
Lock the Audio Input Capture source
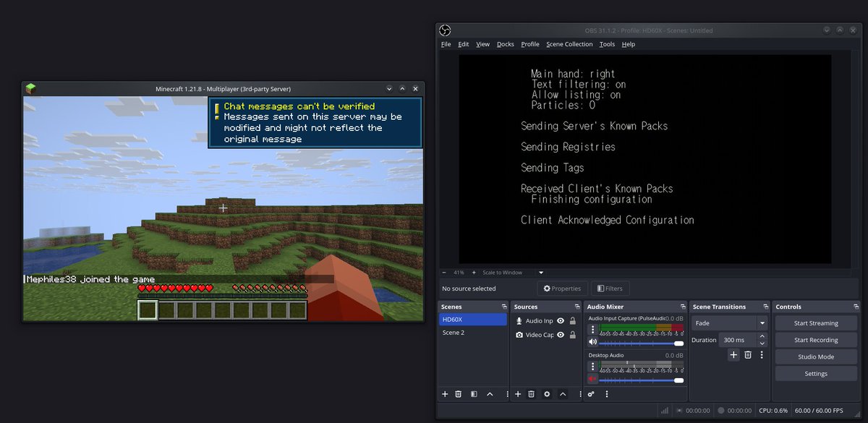(573, 320)
